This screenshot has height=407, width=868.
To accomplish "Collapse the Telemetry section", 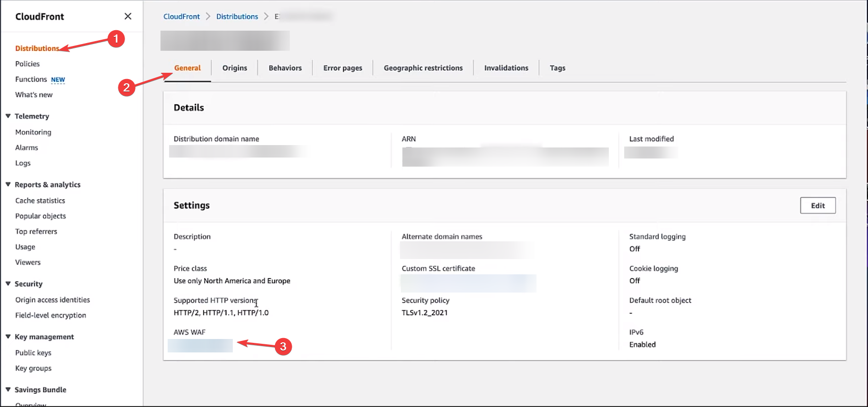I will 8,116.
